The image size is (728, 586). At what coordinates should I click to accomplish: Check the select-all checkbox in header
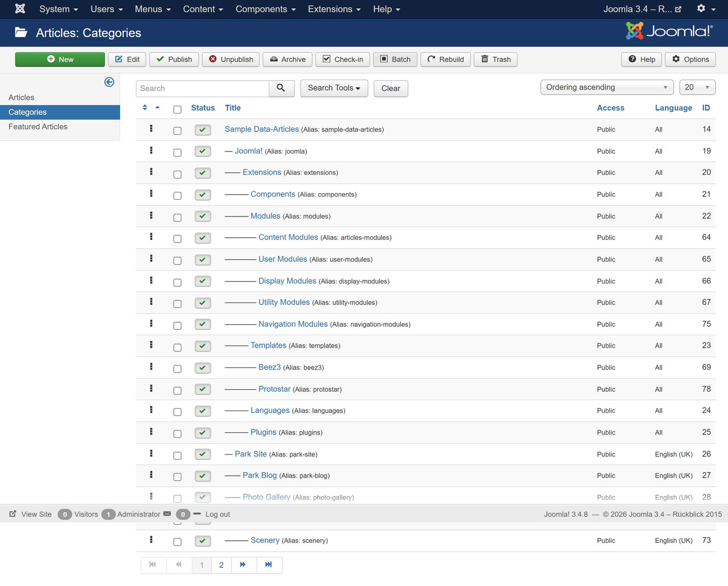point(177,109)
